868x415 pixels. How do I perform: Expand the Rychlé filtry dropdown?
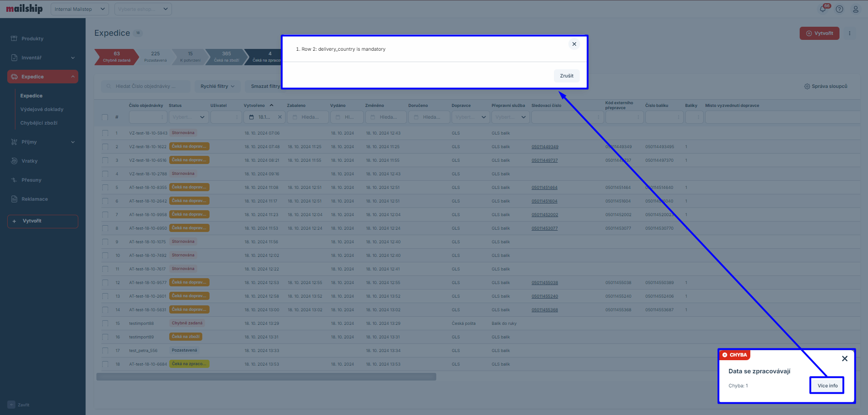218,86
